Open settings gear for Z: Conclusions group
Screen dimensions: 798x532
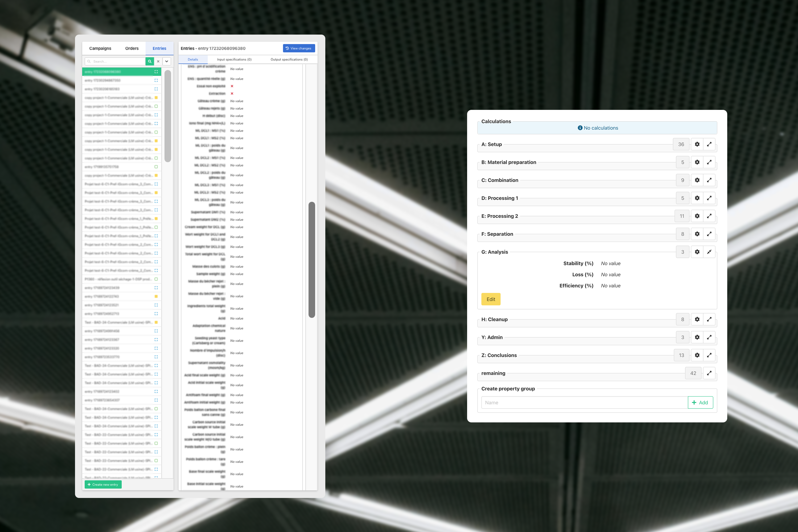tap(697, 355)
